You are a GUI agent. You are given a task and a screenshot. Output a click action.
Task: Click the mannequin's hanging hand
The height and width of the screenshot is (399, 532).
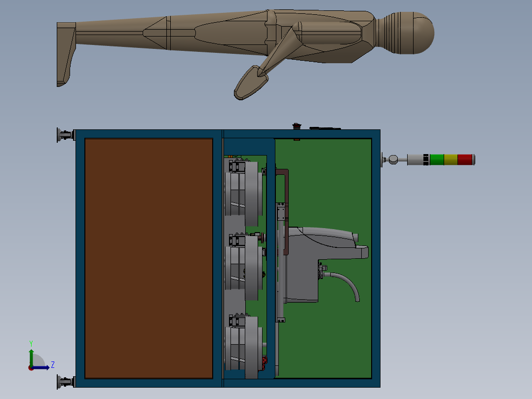(x=250, y=83)
